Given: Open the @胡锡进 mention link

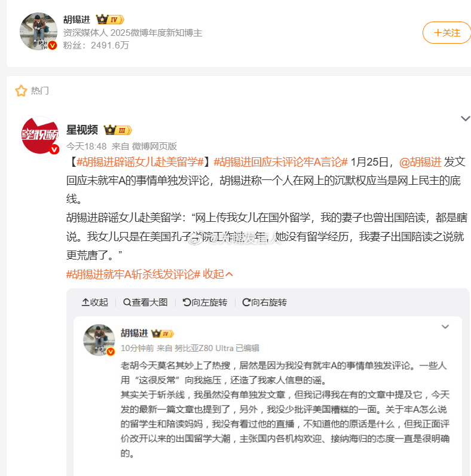Looking at the screenshot, I should click(x=420, y=162).
